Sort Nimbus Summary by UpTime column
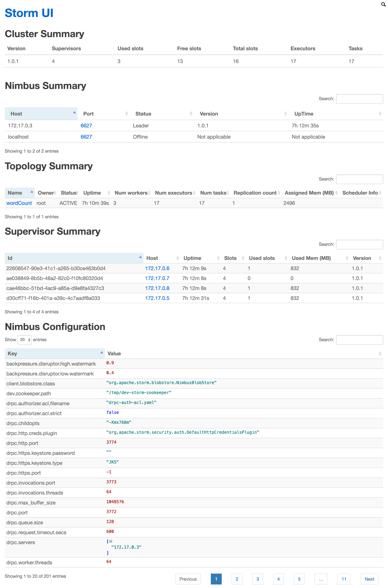 coord(336,114)
